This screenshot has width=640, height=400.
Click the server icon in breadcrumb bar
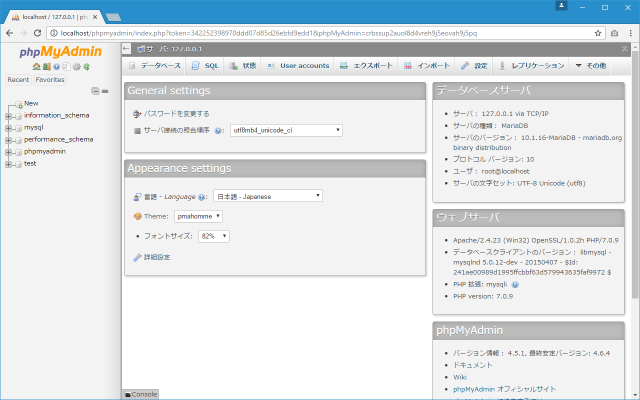coord(141,49)
